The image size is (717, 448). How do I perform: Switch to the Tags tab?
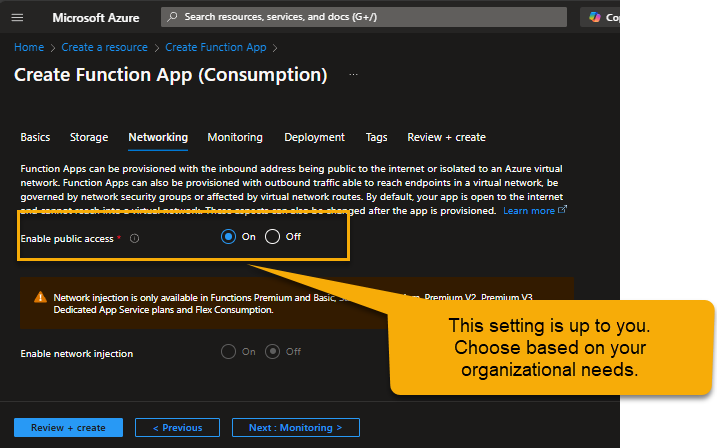[376, 137]
